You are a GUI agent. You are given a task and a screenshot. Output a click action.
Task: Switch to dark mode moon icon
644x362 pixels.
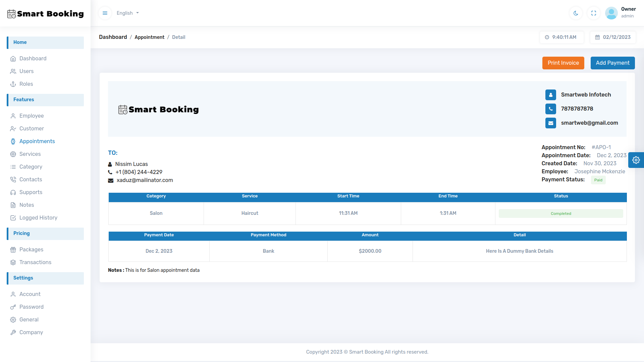point(576,13)
